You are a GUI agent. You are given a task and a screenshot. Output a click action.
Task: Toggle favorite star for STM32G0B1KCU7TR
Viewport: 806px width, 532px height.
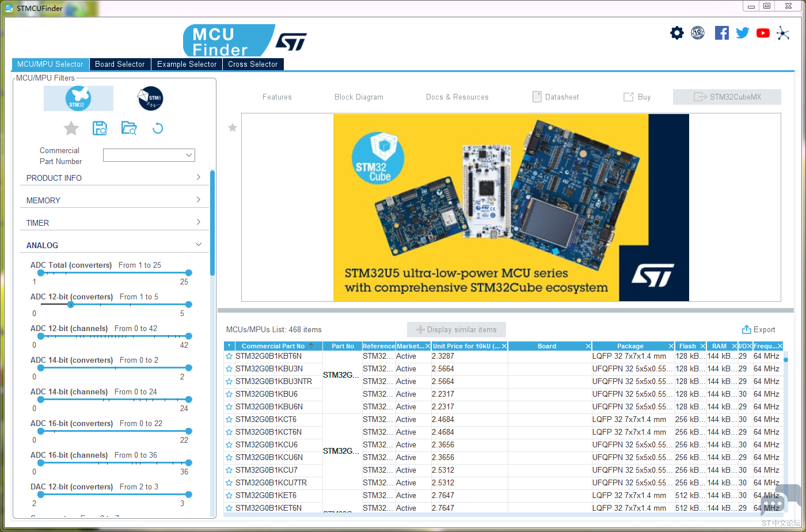[229, 483]
